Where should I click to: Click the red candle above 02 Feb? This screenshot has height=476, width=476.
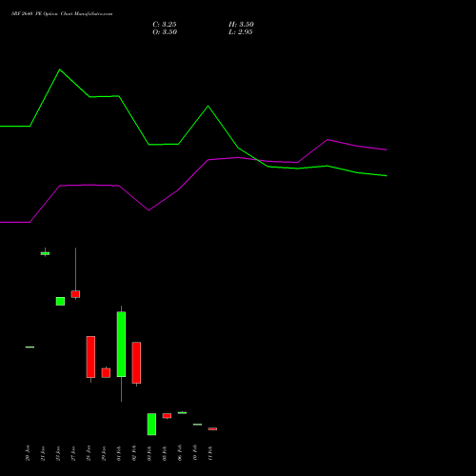coord(136,363)
